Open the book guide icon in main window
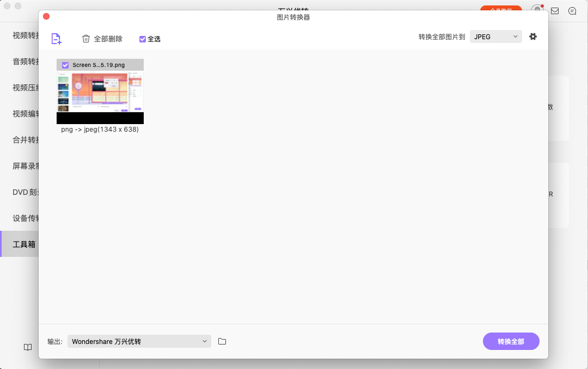The width and height of the screenshot is (588, 369). click(x=28, y=347)
